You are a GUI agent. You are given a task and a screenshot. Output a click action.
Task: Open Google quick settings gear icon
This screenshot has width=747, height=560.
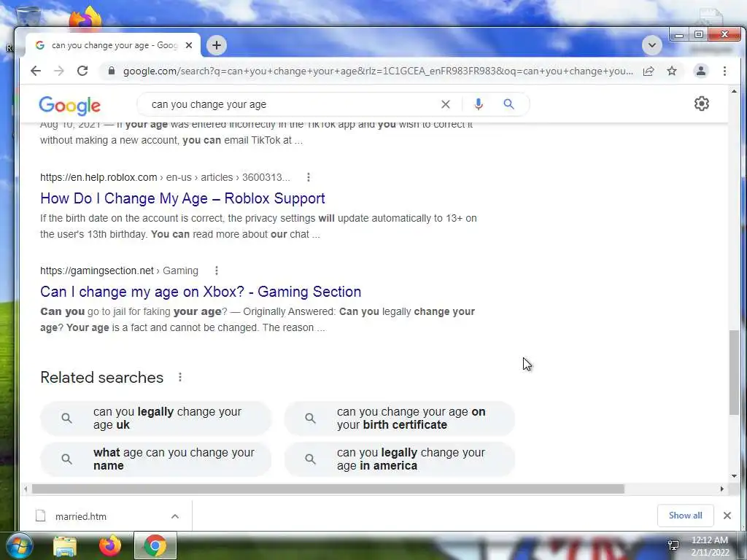point(701,104)
